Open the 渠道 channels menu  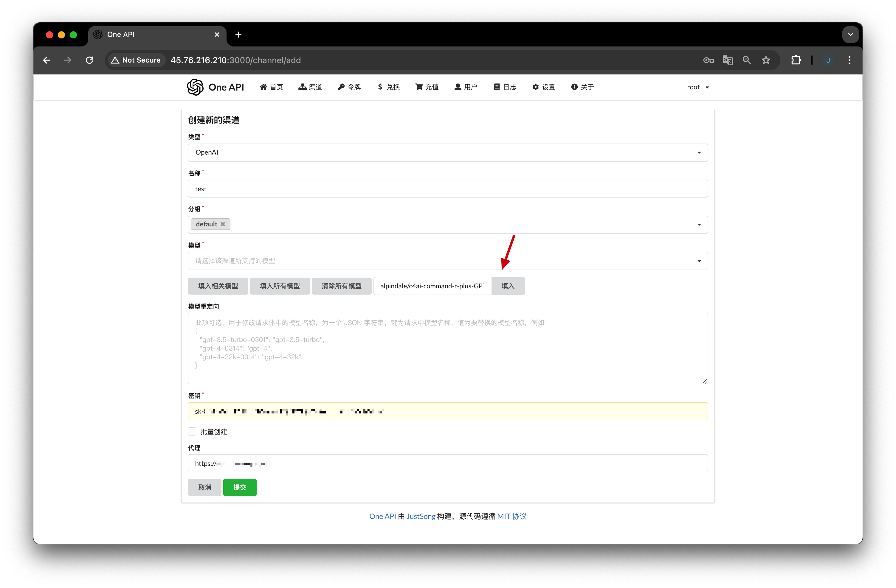[310, 87]
